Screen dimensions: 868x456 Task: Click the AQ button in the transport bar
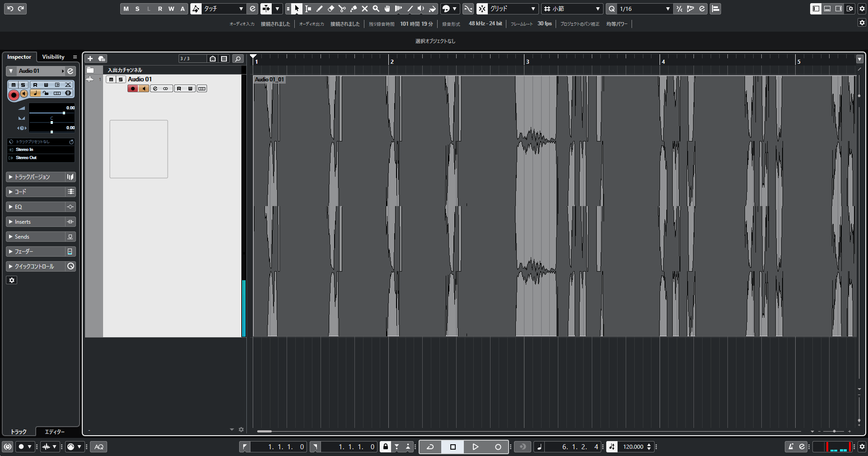click(99, 447)
